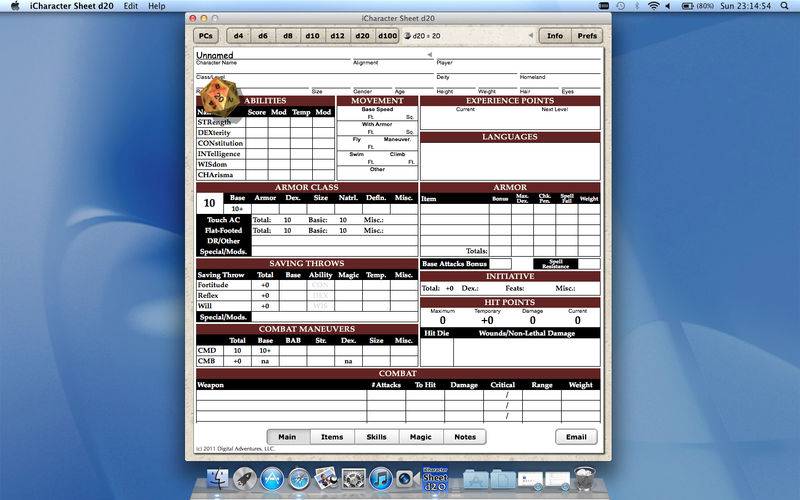
Task: Open Finder from the Dock
Action: [218, 479]
